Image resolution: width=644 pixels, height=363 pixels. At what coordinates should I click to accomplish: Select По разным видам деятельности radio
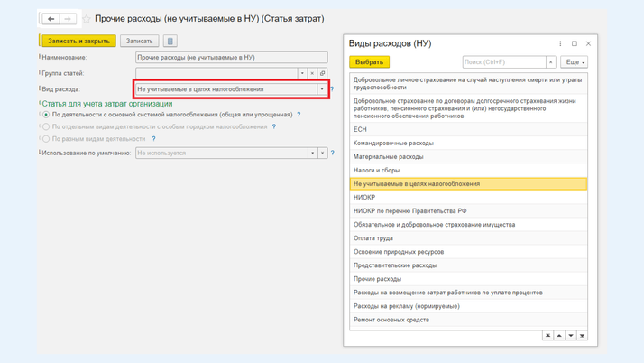tap(46, 139)
